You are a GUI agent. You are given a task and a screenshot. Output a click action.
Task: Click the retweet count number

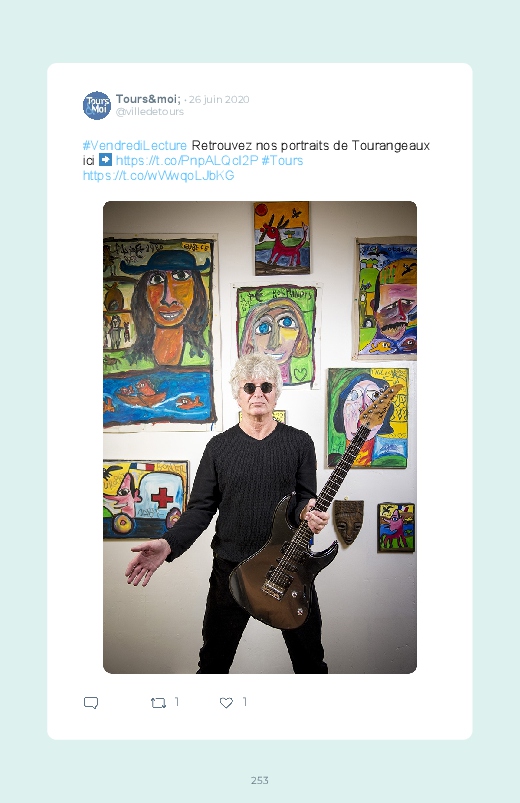[x=177, y=702]
